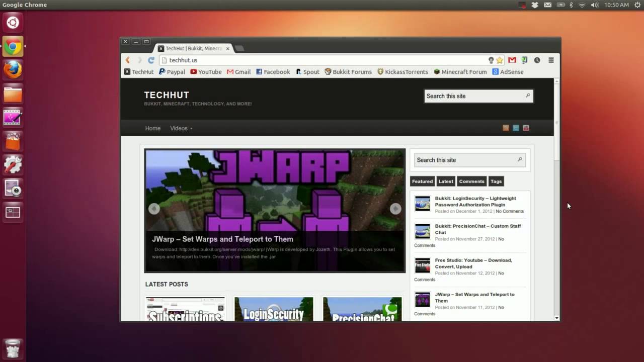Open the KickassTorrents bookmark
The image size is (644, 362).
403,72
